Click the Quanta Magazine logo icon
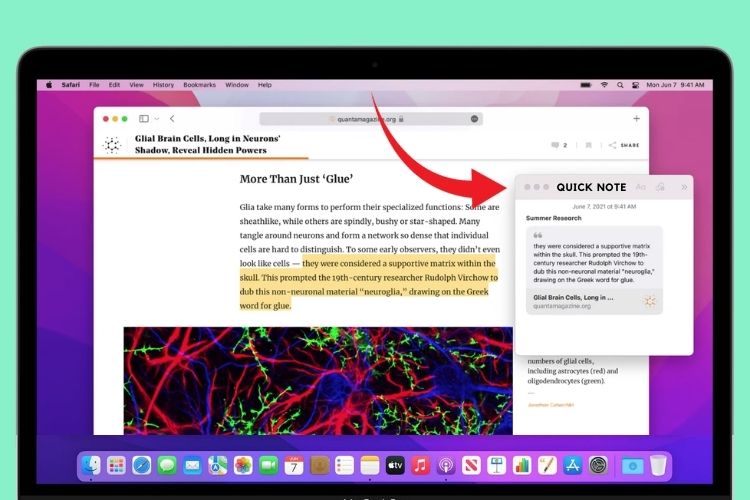The image size is (750, 500). tap(113, 145)
